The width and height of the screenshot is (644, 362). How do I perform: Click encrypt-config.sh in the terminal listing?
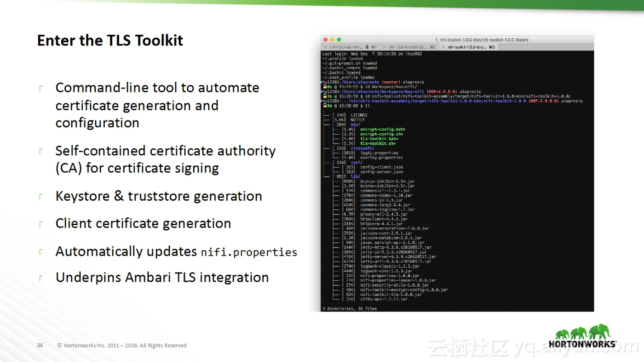coord(382,134)
